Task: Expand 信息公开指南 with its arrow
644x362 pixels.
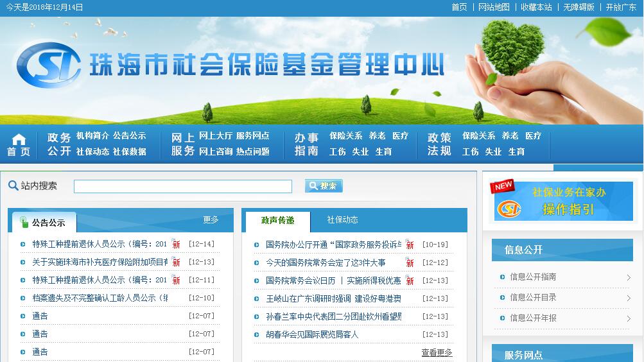Action: 628,277
